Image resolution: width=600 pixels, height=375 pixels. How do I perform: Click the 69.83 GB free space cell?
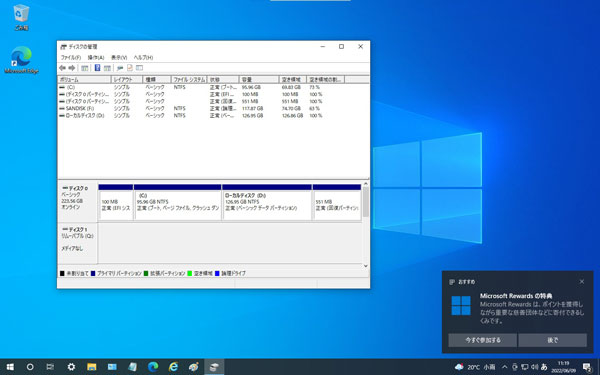coord(291,87)
